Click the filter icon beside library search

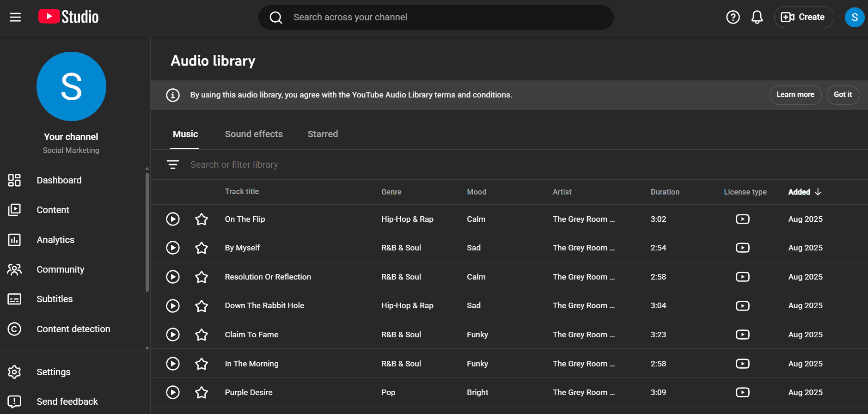[x=173, y=164]
